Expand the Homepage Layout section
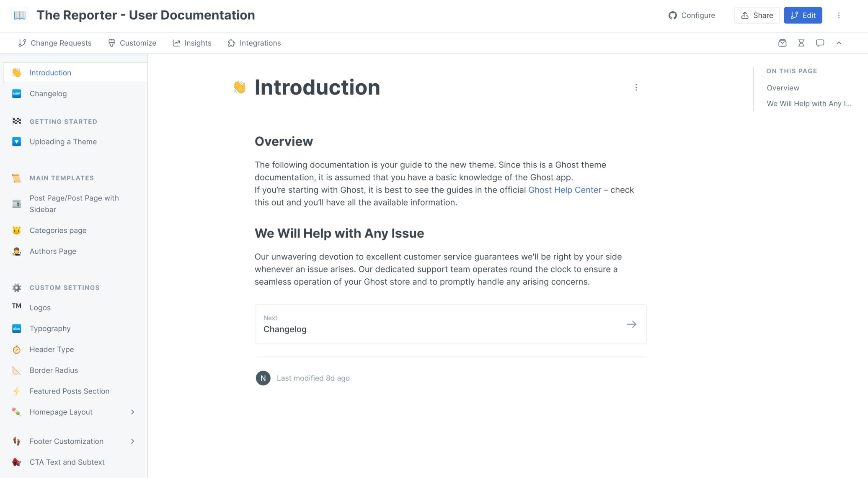 (132, 412)
